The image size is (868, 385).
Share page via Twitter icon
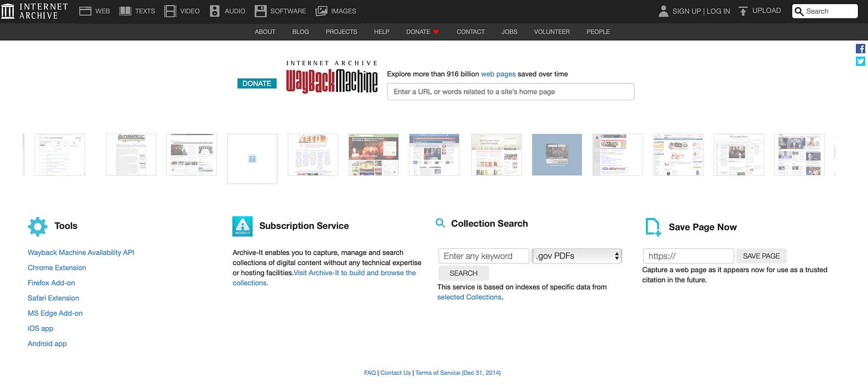[x=860, y=61]
